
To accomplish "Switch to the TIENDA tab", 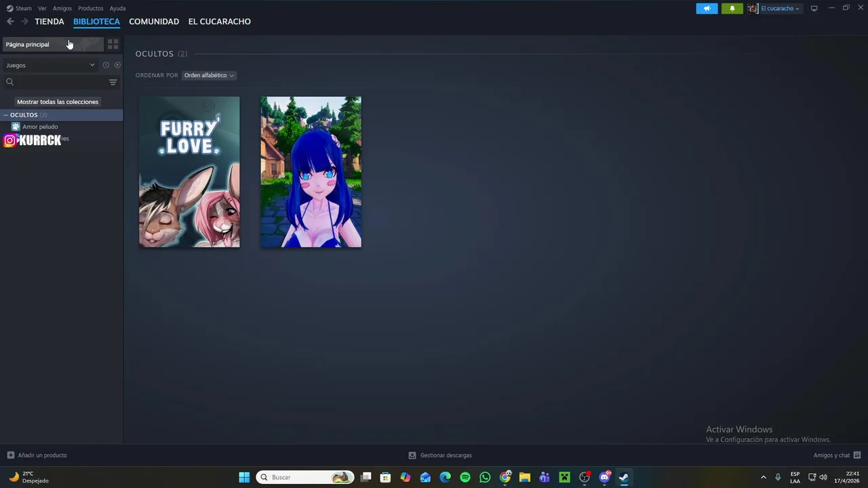I will pos(50,22).
